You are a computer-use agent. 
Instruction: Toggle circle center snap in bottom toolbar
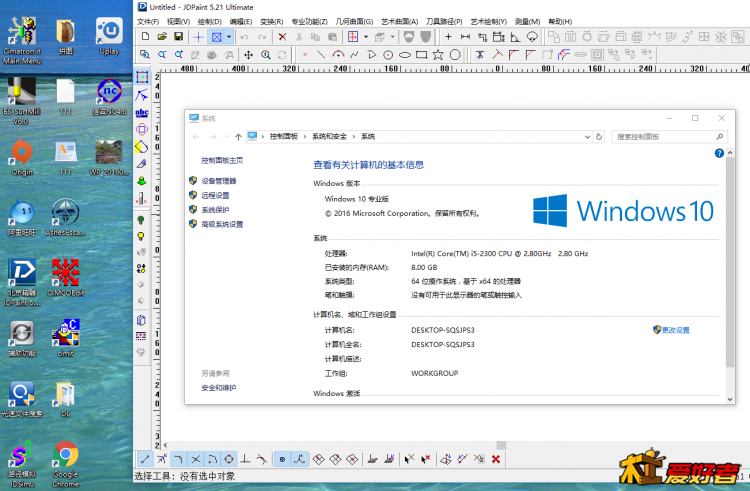coord(229,459)
